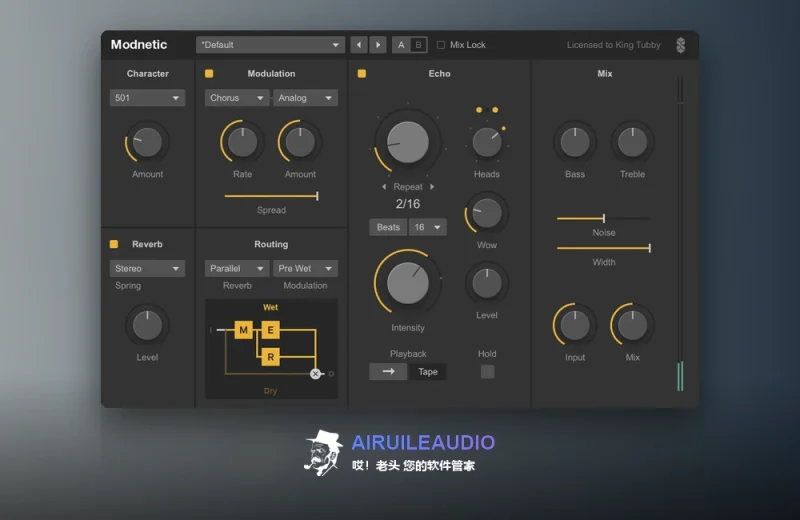Click the Intensity knob

tap(408, 283)
